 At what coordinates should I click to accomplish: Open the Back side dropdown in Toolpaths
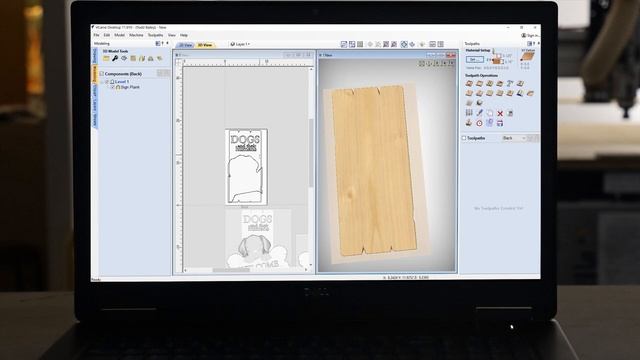tap(513, 138)
